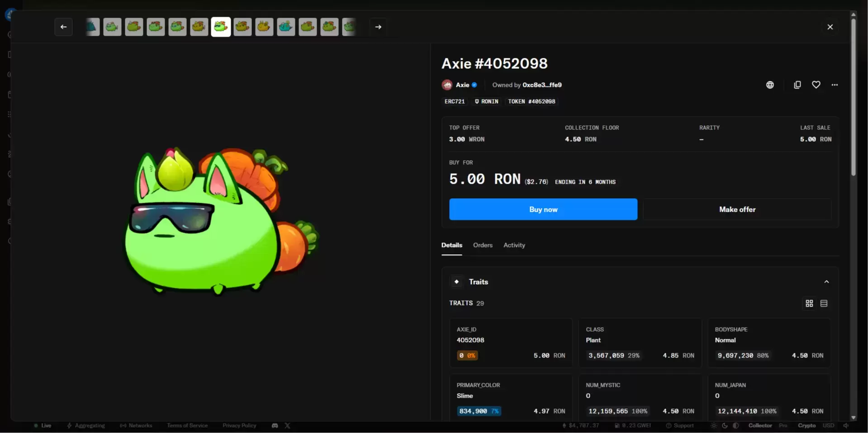Click the Make offer button
Screen dimensions: 868x433
[737, 209]
